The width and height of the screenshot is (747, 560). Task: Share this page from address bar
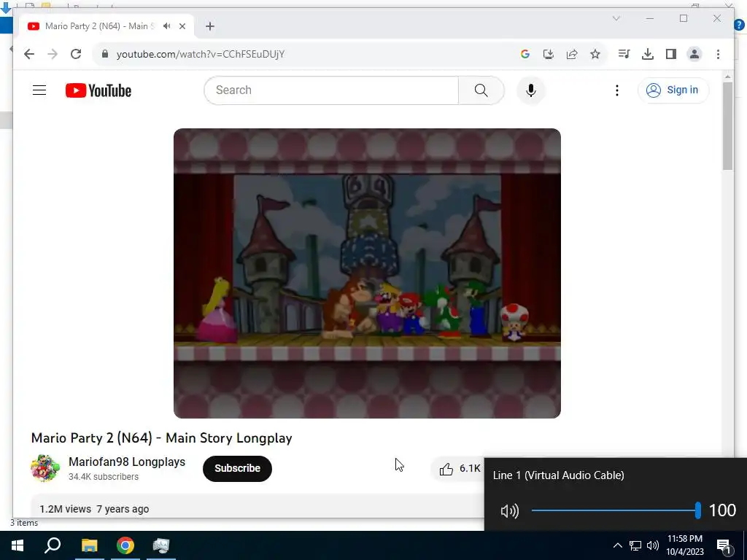tap(572, 54)
